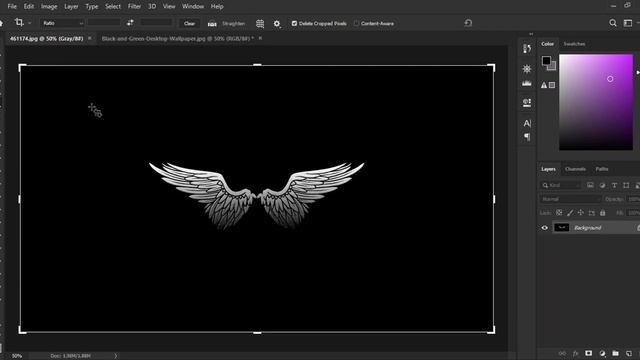This screenshot has height=360, width=640.
Task: Select the Crop tool icon in options bar
Action: click(19, 22)
